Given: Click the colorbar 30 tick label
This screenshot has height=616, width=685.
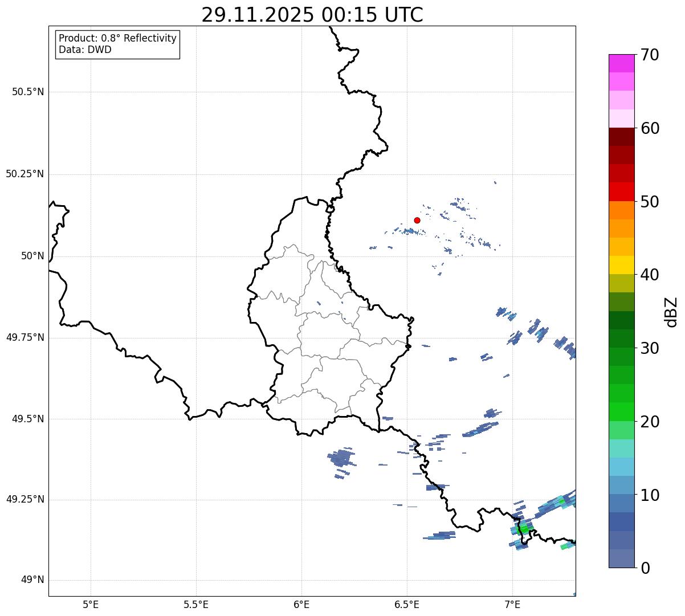Looking at the screenshot, I should 650,348.
